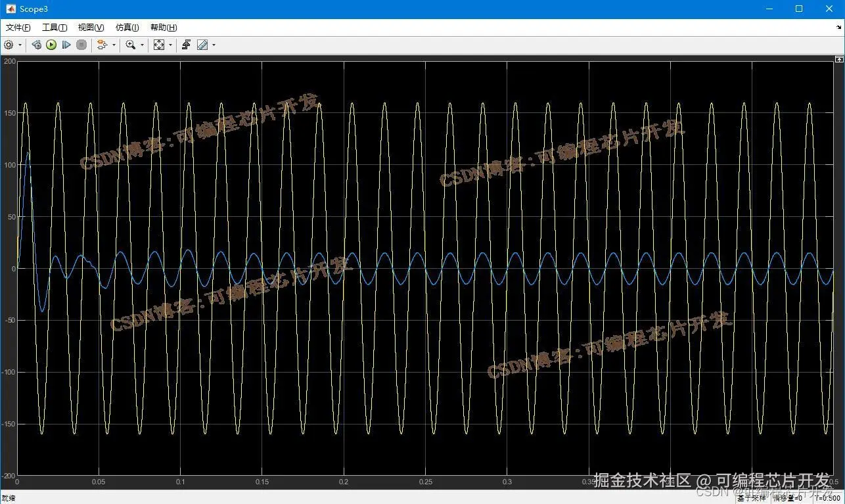Expand the block highlight dropdown arrow
Image resolution: width=845 pixels, height=504 pixels.
tap(114, 45)
